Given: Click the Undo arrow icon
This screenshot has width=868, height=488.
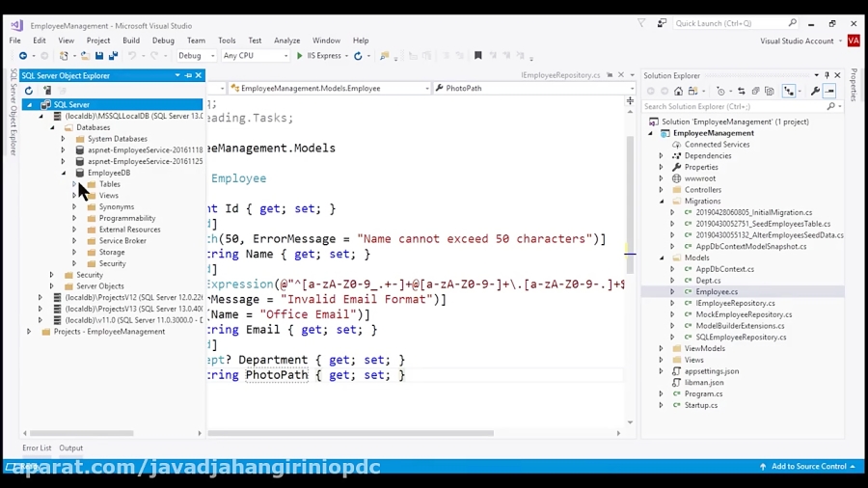Looking at the screenshot, I should [x=132, y=55].
